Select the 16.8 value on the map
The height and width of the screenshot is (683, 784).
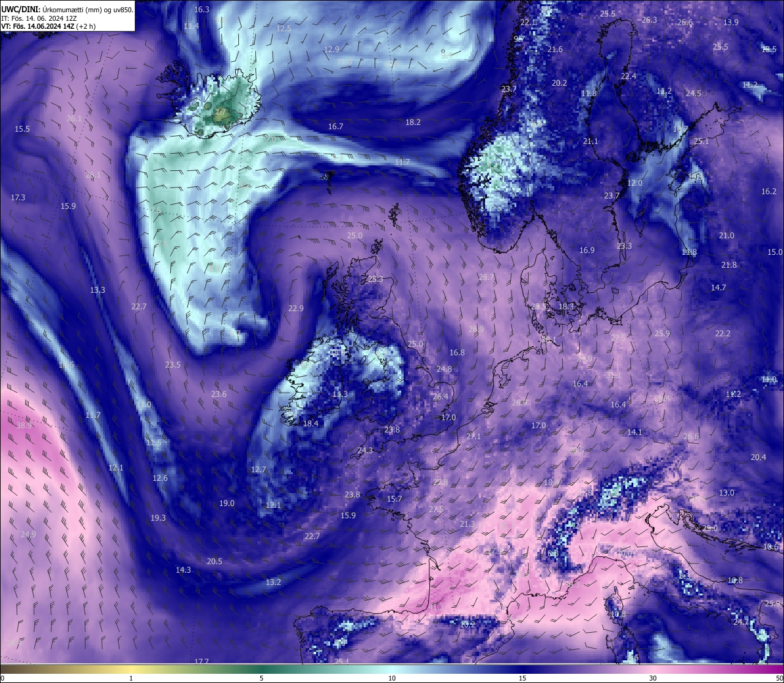[457, 353]
